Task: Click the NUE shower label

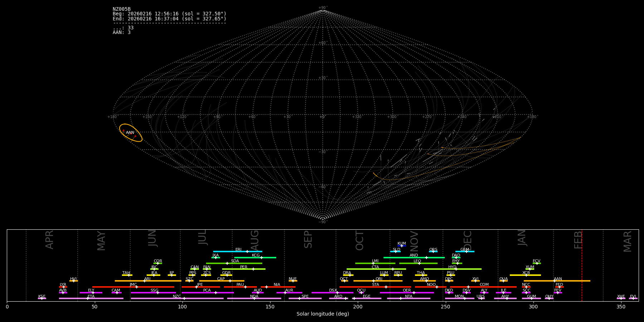Action: [x=293, y=279]
